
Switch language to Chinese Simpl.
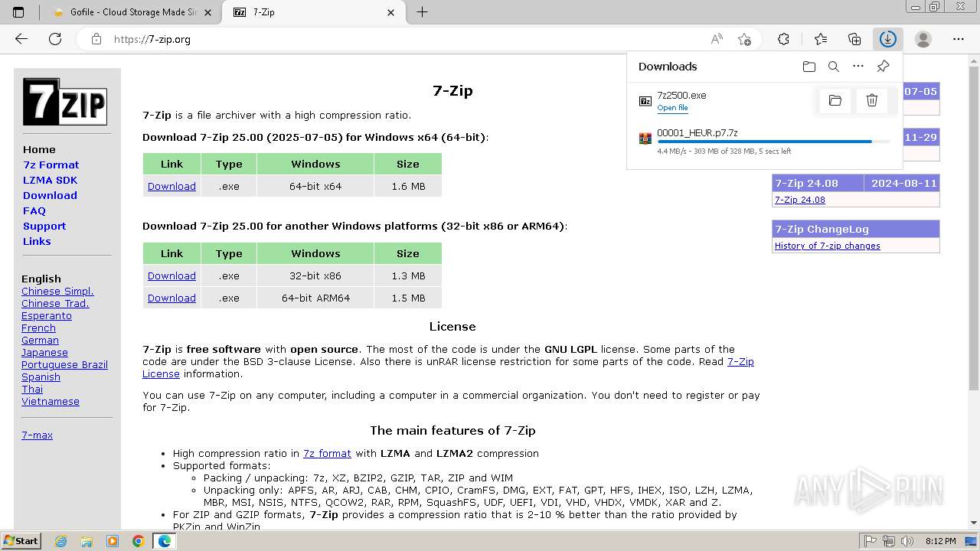coord(57,291)
